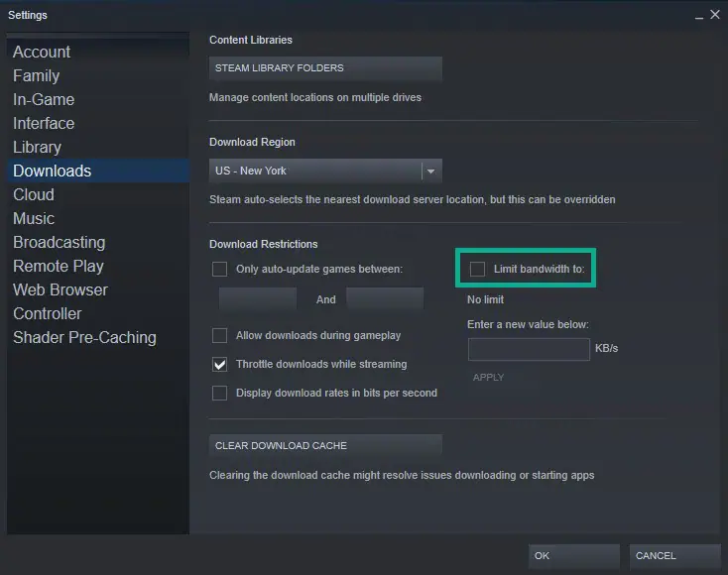The width and height of the screenshot is (728, 575).
Task: Open the auto-update start time field
Action: pyautogui.click(x=258, y=299)
